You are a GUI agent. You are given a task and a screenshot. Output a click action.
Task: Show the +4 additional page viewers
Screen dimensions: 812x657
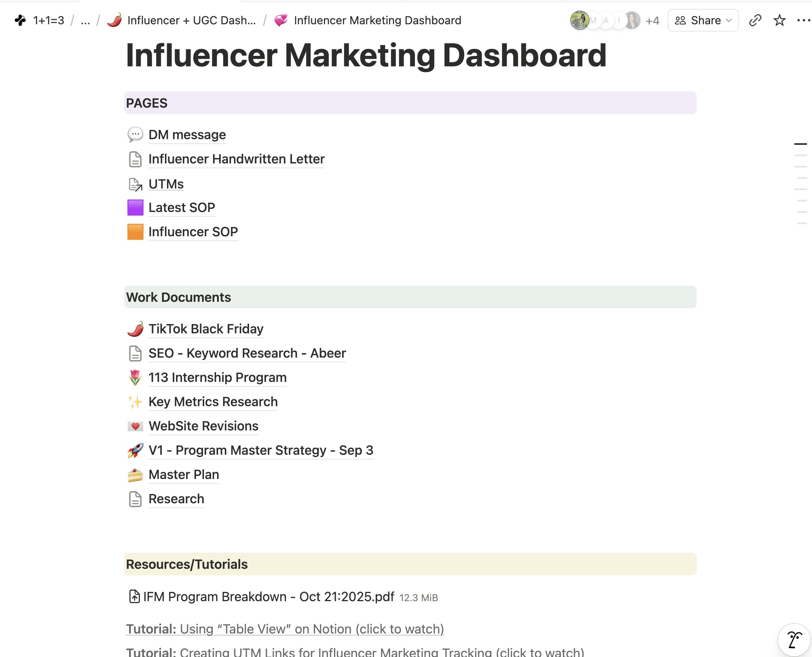click(x=652, y=21)
